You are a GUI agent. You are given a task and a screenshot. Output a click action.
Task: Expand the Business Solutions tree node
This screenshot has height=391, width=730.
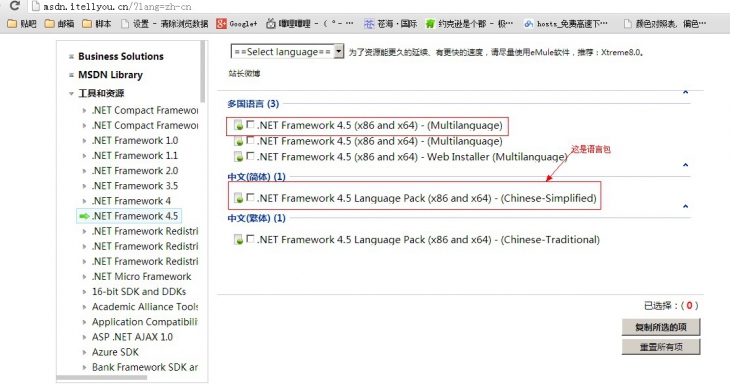pyautogui.click(x=71, y=56)
